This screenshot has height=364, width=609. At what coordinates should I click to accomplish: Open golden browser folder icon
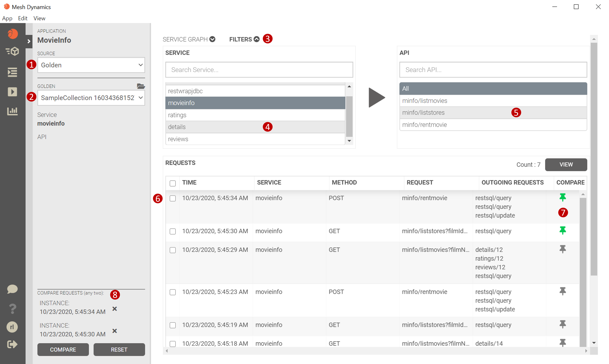coord(141,86)
